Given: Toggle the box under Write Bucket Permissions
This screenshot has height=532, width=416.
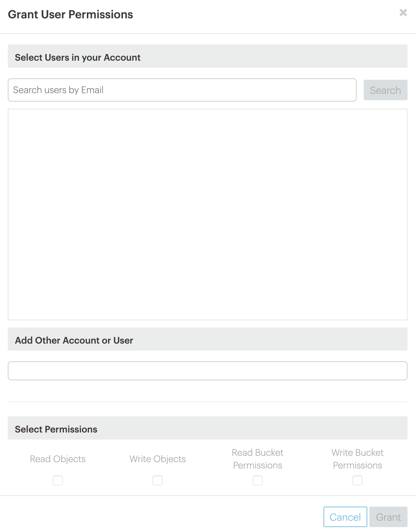Looking at the screenshot, I should coord(357,480).
